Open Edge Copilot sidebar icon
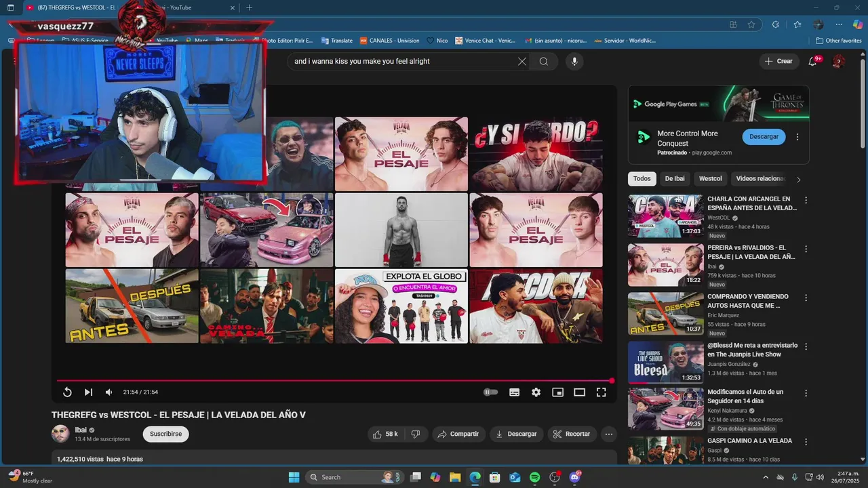 tap(858, 24)
